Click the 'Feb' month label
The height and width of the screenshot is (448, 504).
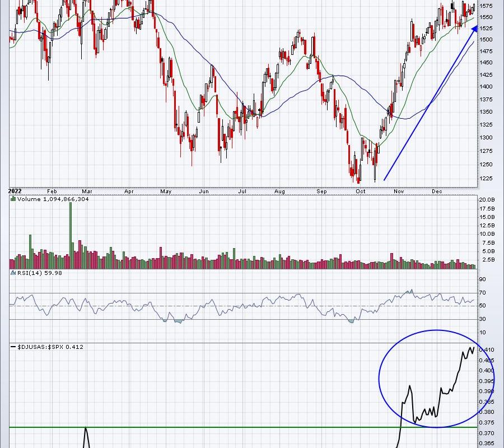click(x=52, y=191)
